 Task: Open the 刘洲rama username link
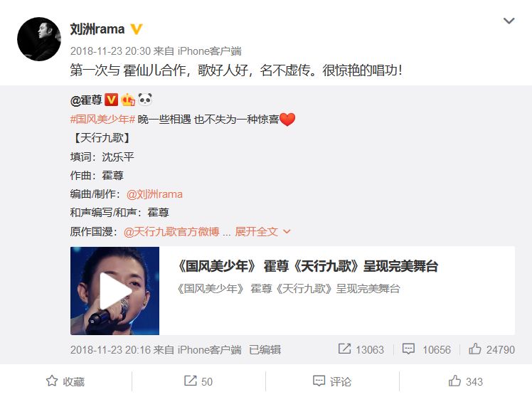[97, 29]
